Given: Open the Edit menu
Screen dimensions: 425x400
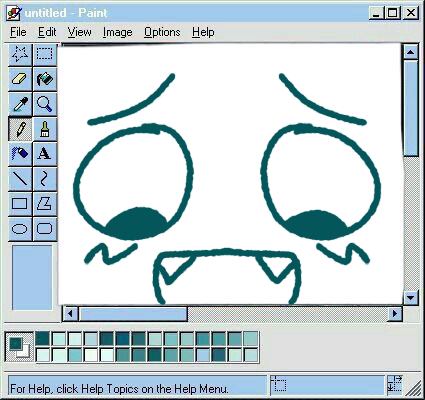Looking at the screenshot, I should 47,32.
